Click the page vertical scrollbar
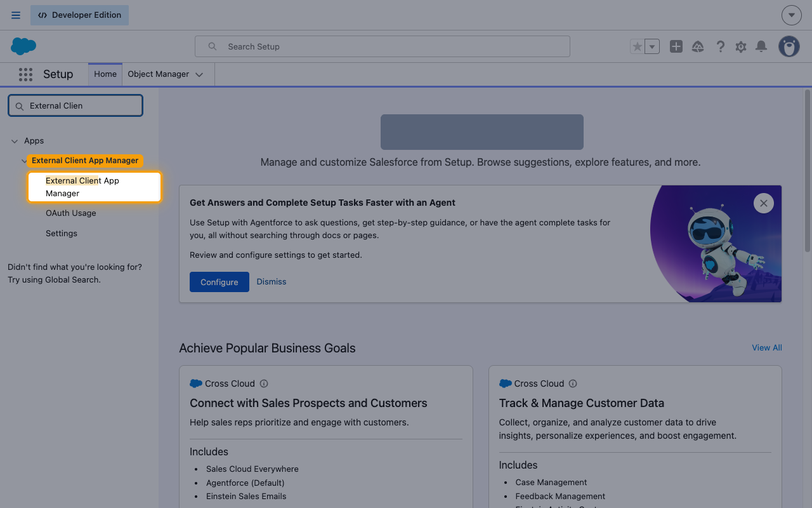This screenshot has height=508, width=812. [808, 170]
